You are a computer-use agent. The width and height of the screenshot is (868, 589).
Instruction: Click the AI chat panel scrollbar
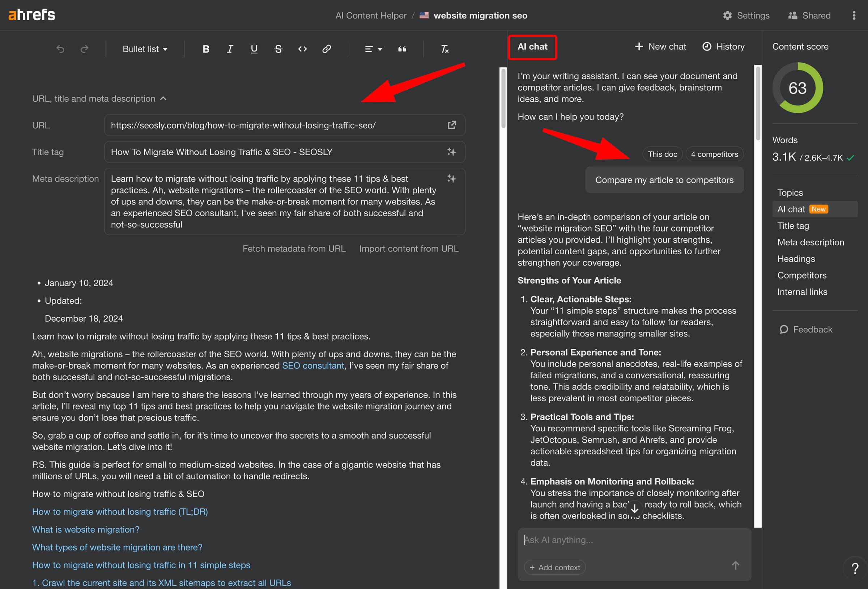[x=758, y=103]
